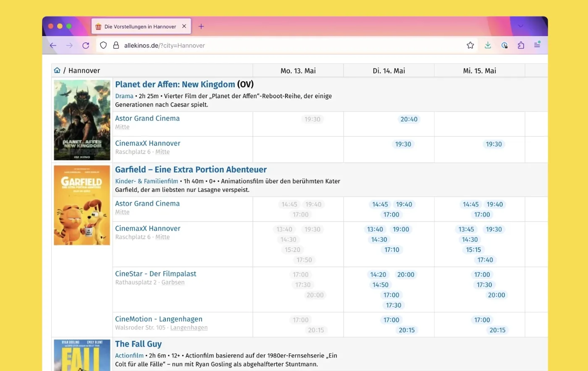
Task: Close the Die Vorstellungen in Hannover tab
Action: pos(184,26)
